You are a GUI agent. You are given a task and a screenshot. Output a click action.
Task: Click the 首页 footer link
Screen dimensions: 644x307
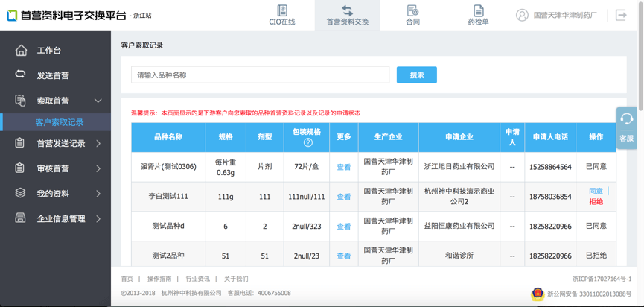point(127,279)
